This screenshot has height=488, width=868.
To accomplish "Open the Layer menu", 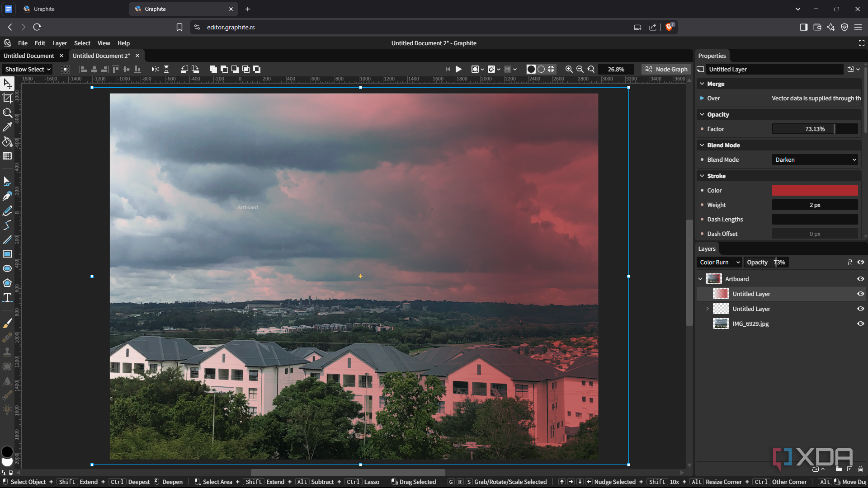I will point(59,43).
